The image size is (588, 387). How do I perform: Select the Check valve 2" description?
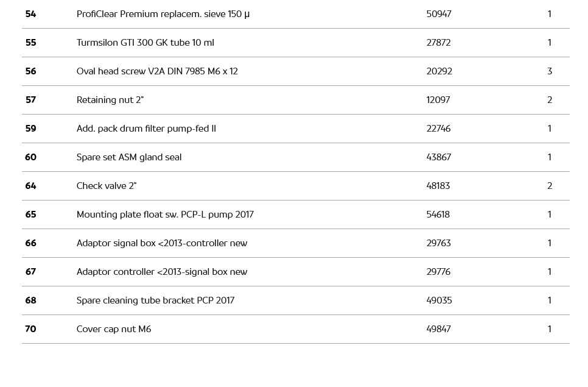click(107, 186)
